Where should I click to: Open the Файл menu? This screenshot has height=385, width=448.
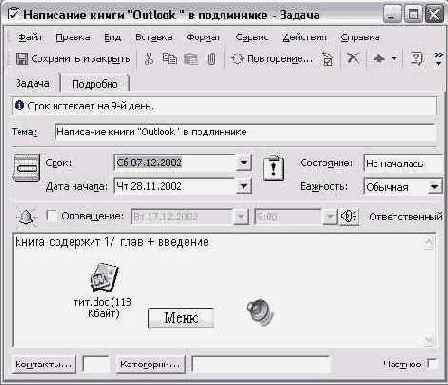(30, 37)
